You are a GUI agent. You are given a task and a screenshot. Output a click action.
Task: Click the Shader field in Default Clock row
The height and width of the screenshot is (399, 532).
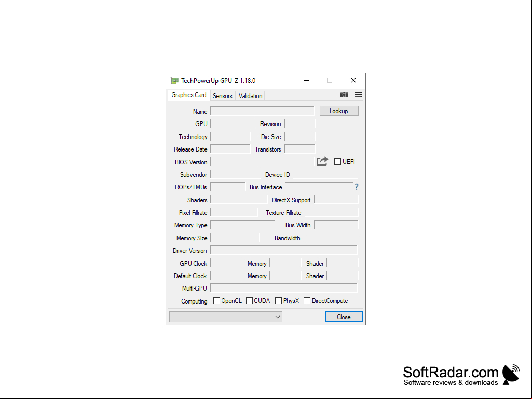pos(343,276)
